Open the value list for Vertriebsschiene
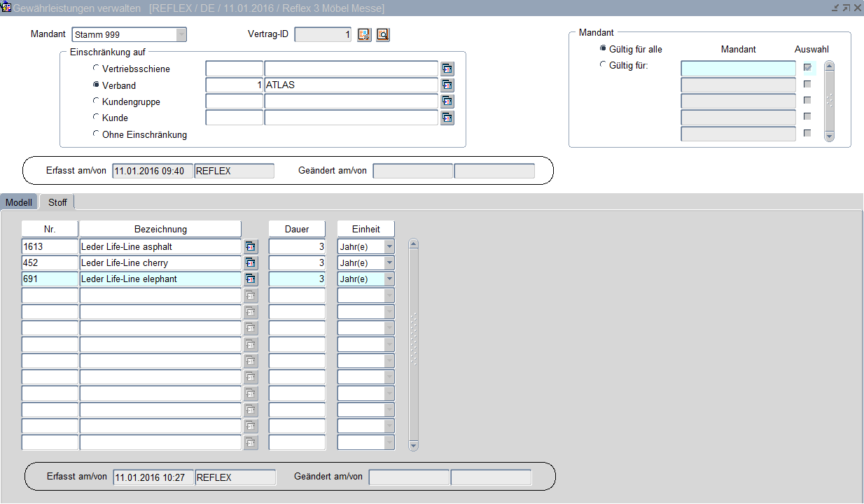The width and height of the screenshot is (864, 504). click(x=447, y=69)
